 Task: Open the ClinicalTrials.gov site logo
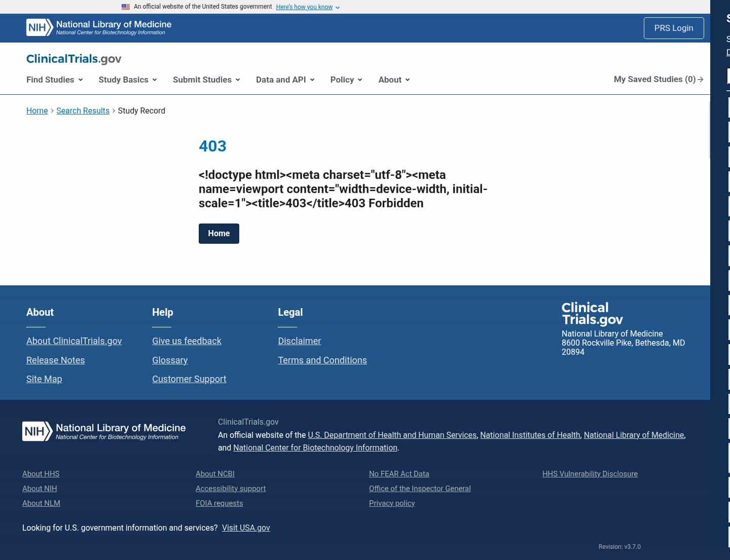74,59
